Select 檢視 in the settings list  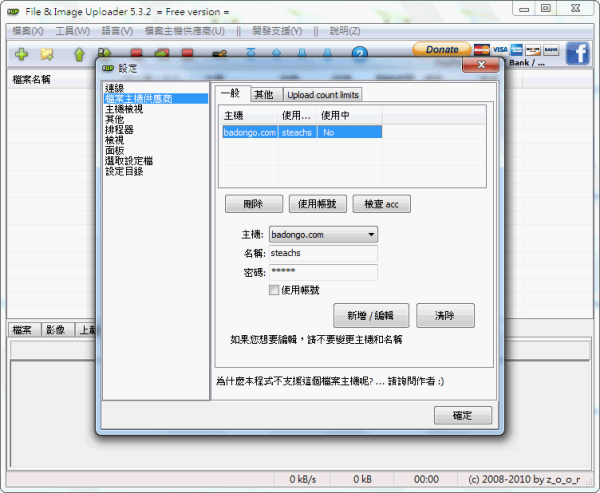pos(114,140)
